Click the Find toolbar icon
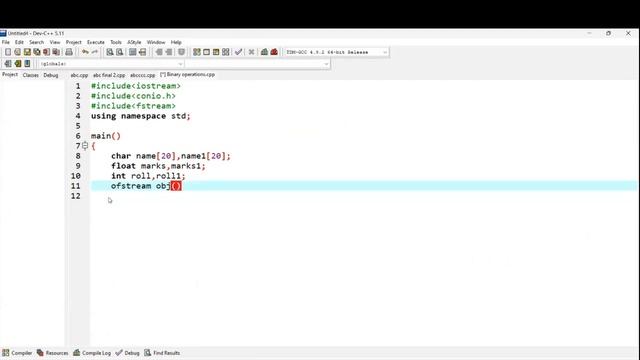 (110, 52)
